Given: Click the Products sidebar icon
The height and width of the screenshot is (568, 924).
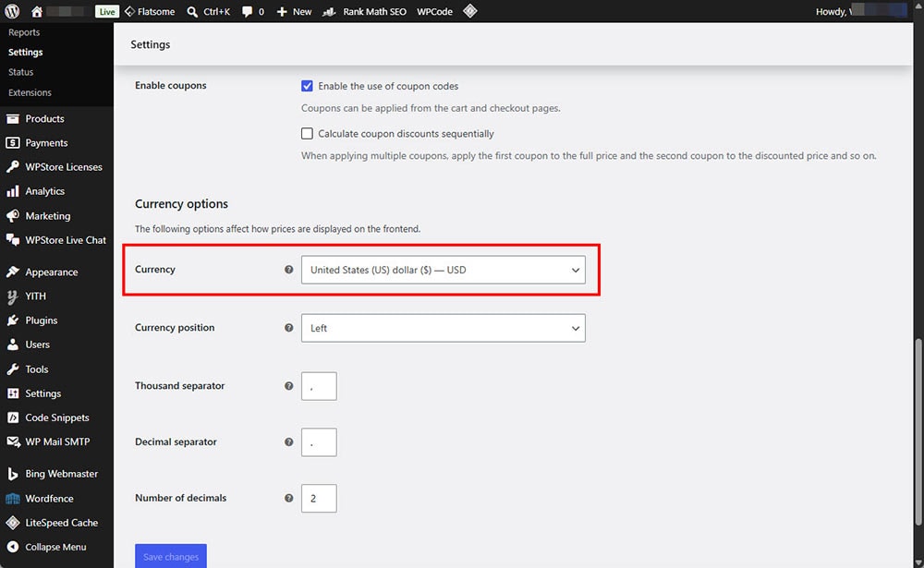Looking at the screenshot, I should [x=12, y=118].
